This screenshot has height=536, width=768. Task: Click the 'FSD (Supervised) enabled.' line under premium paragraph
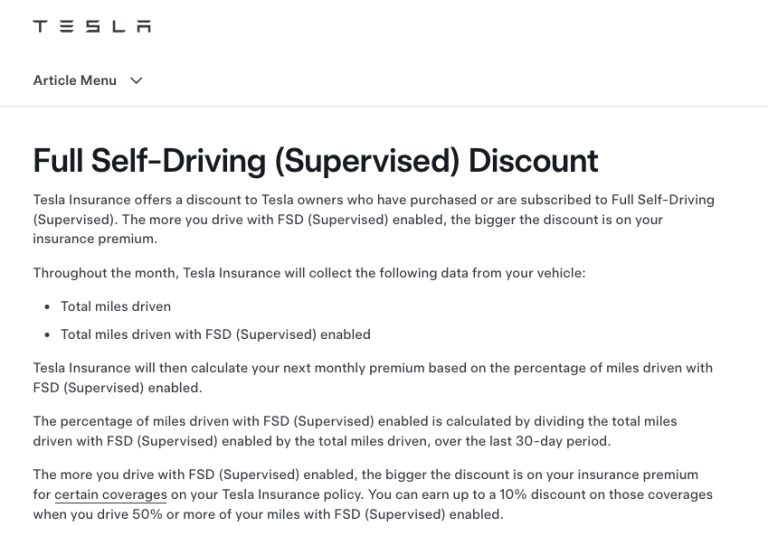point(118,388)
